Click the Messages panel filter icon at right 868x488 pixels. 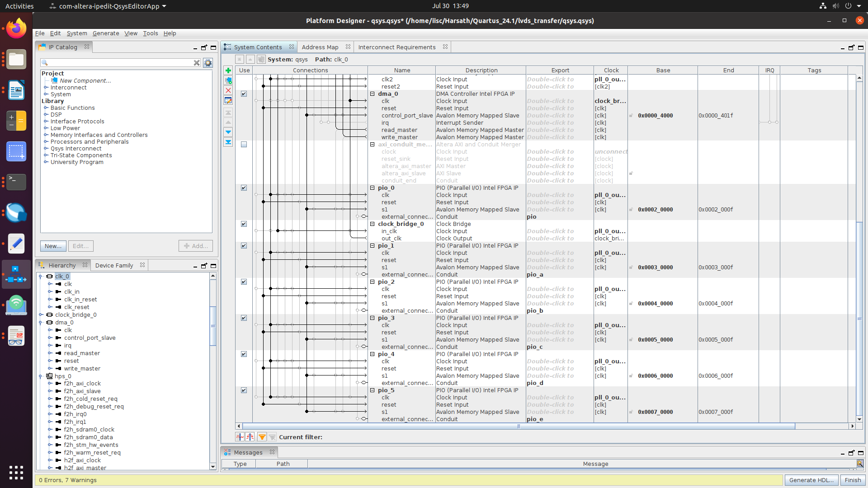pos(859,464)
